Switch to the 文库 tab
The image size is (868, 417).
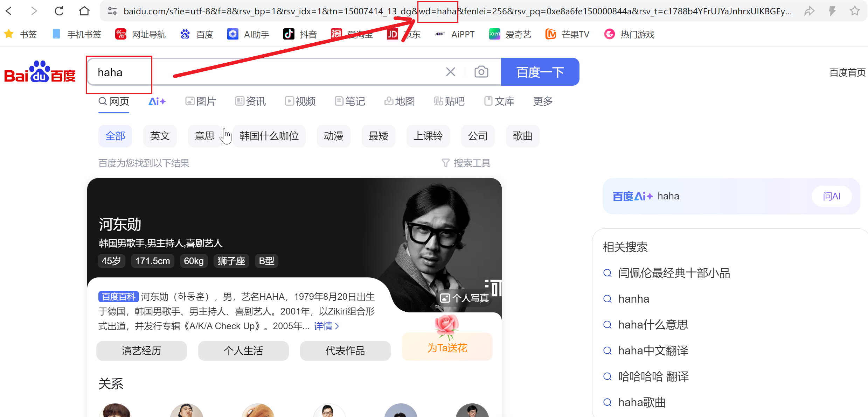[499, 101]
